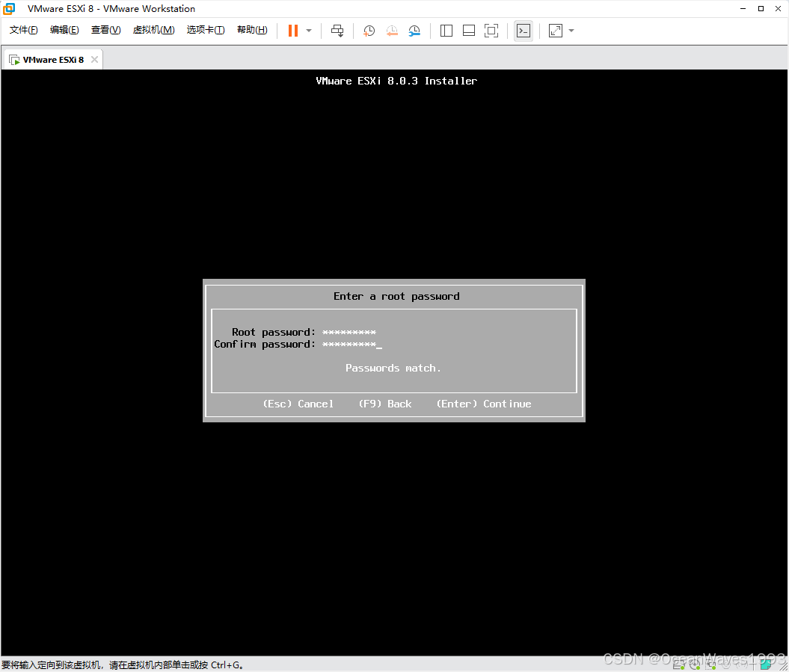Open the 编辑(E) menu
This screenshot has height=672, width=789.
pyautogui.click(x=64, y=30)
